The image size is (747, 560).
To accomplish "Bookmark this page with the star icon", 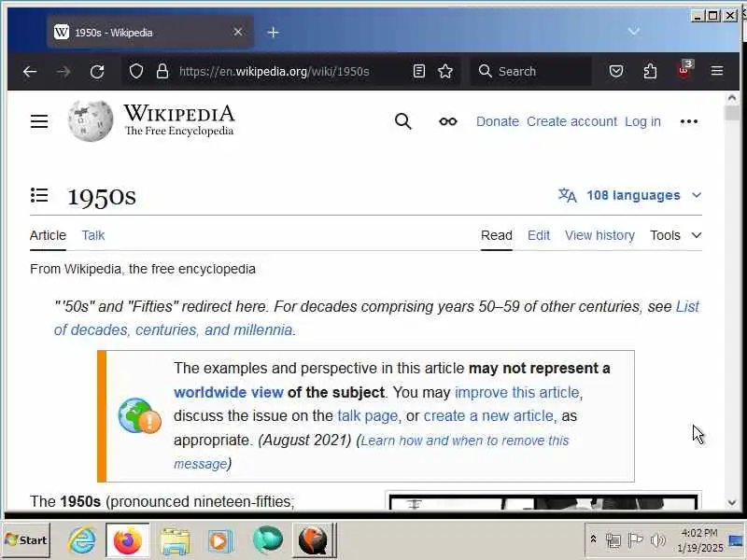I will pyautogui.click(x=445, y=72).
